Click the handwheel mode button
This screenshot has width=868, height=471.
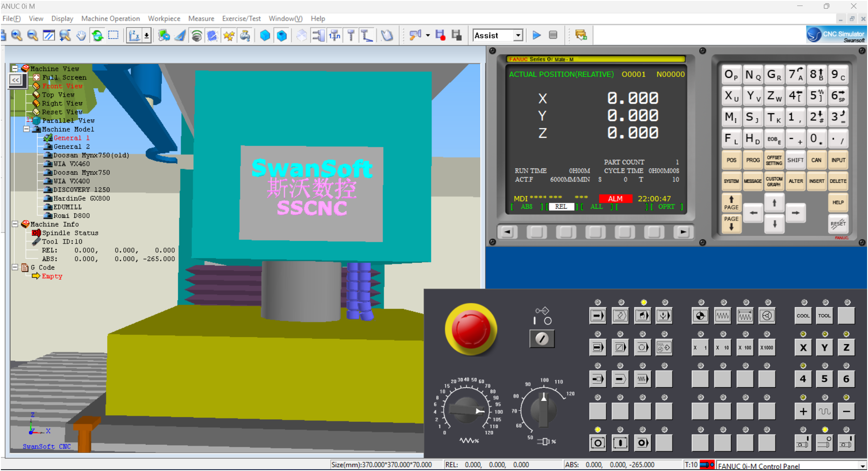[767, 316]
